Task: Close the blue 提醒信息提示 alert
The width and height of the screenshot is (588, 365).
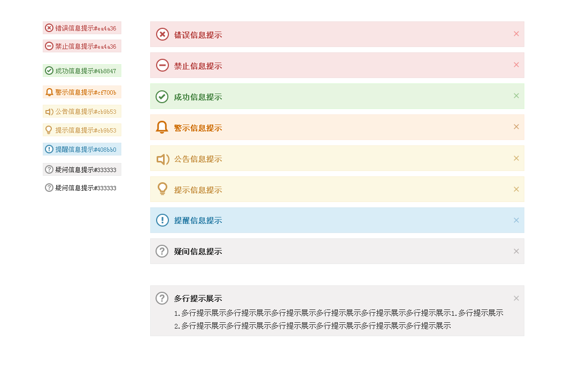Action: click(x=516, y=220)
